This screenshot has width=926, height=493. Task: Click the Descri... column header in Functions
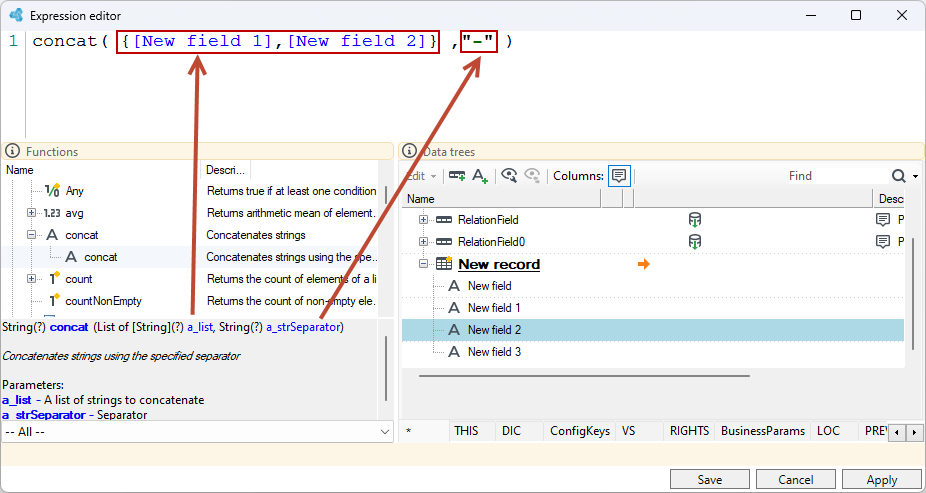point(226,170)
